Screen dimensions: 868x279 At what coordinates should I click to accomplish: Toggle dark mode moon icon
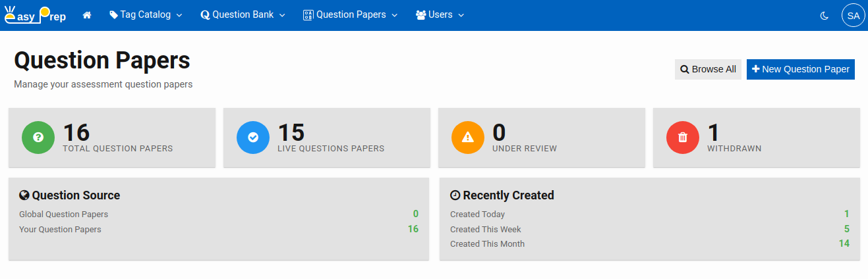824,15
